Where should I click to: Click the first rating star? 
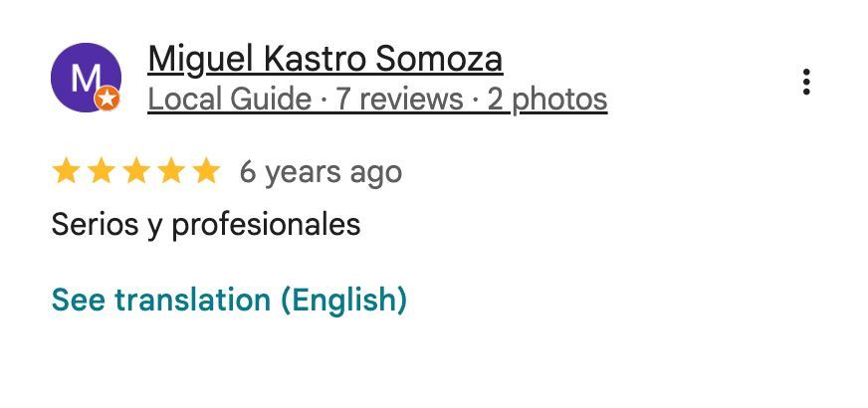(x=66, y=172)
